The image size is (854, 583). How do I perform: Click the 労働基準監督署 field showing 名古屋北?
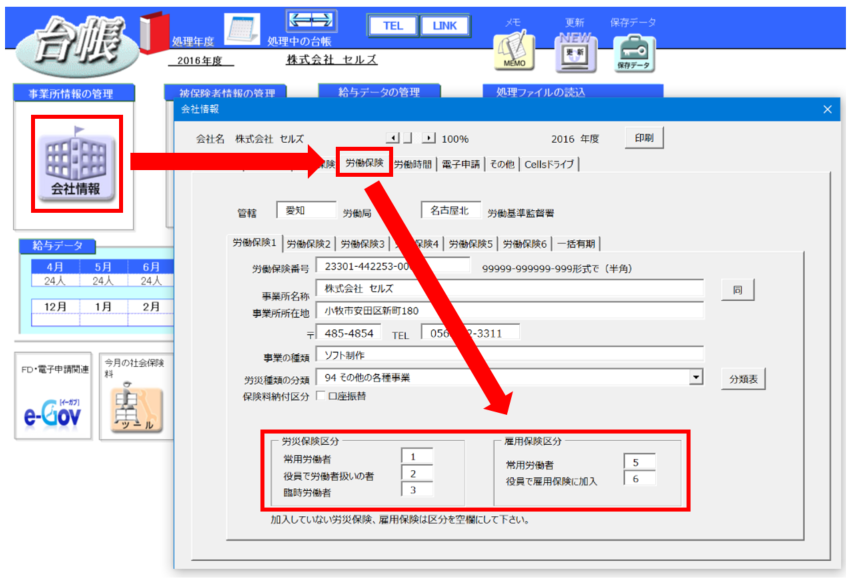click(450, 210)
